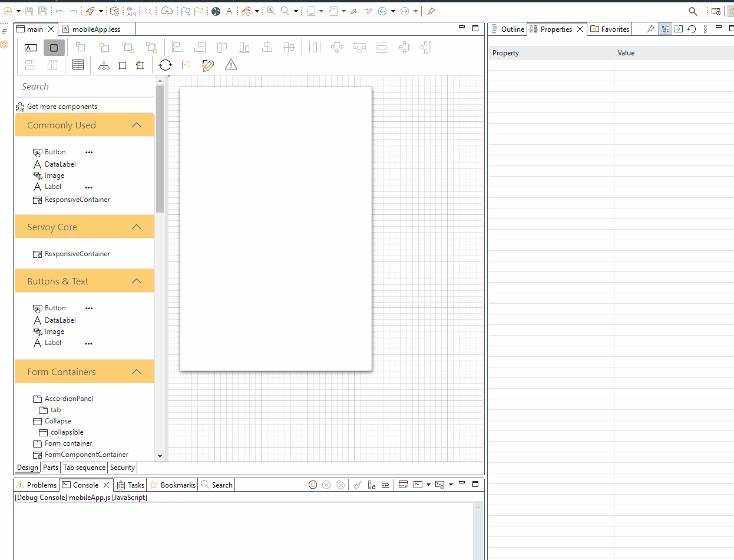
Task: Click Get more components link
Action: [x=62, y=107]
